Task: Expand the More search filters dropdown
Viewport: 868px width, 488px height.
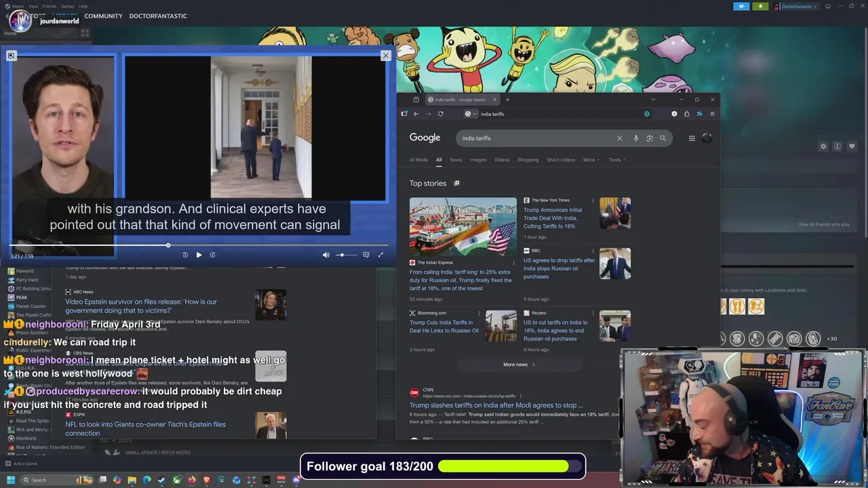Action: pyautogui.click(x=591, y=160)
